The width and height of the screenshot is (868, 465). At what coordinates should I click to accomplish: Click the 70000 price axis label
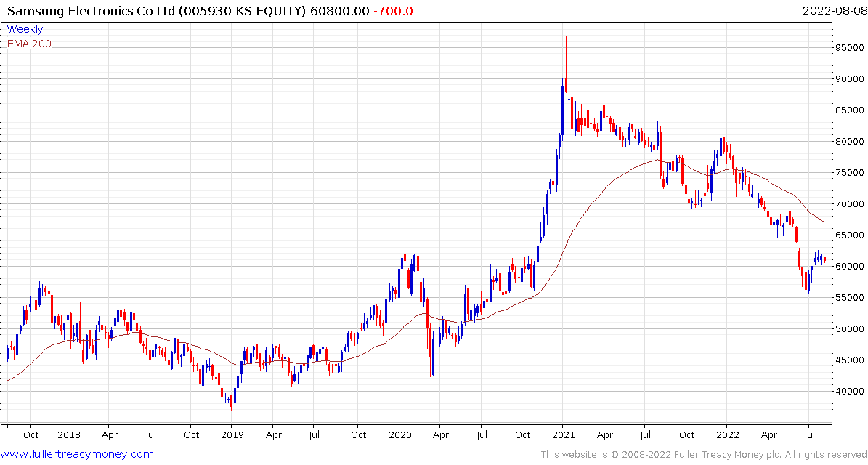[x=851, y=203]
